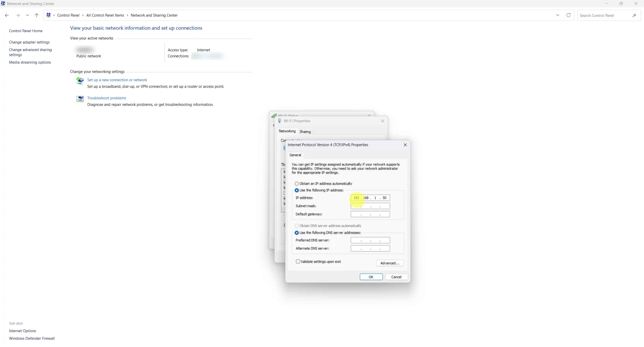Click the Network and Sharing Center breadcrumb
Image resolution: width=644 pixels, height=347 pixels.
154,15
